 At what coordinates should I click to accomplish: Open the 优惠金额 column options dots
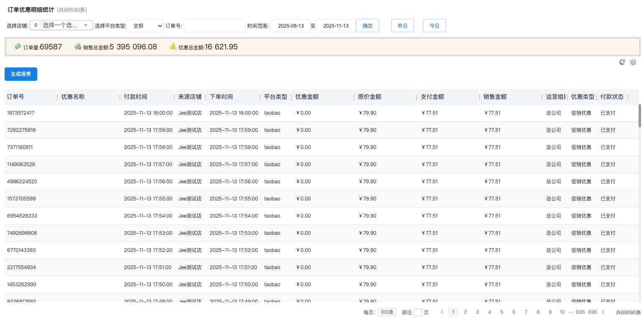coord(354,97)
